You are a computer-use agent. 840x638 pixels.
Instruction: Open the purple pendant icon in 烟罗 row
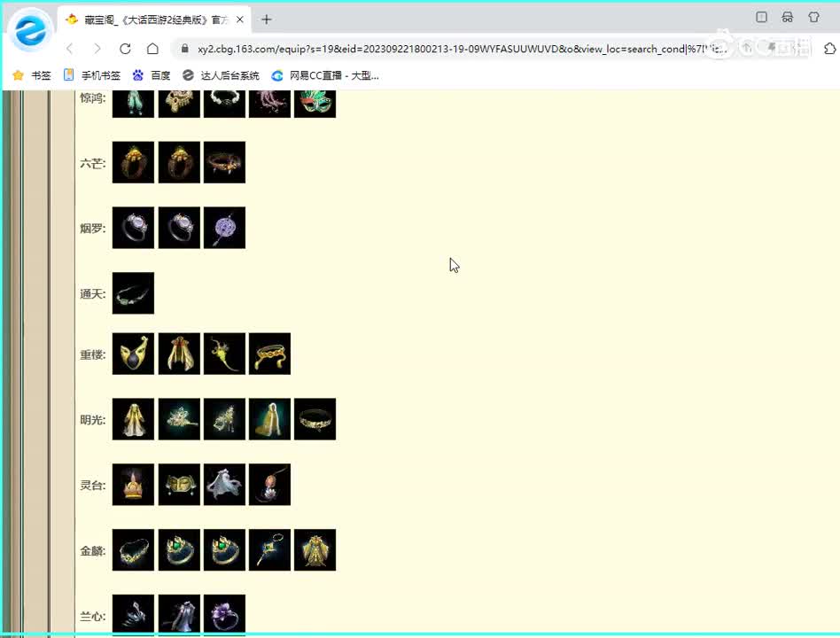tap(224, 228)
